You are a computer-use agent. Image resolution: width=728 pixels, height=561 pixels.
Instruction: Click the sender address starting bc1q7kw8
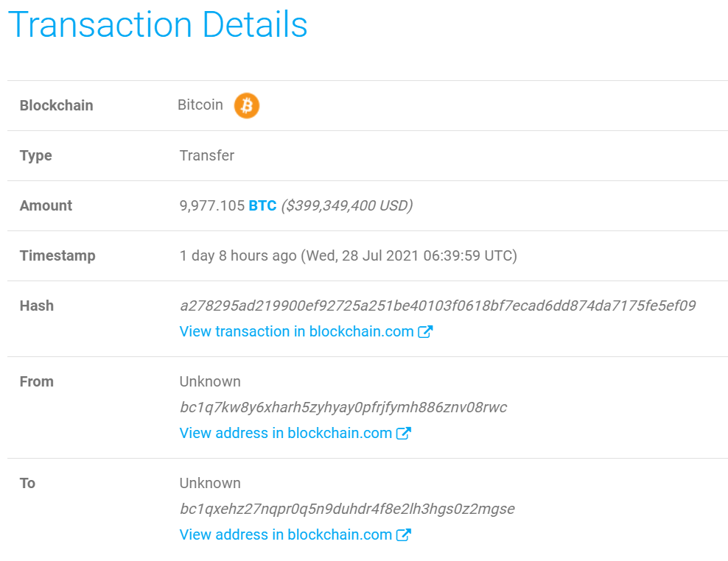pyautogui.click(x=343, y=407)
